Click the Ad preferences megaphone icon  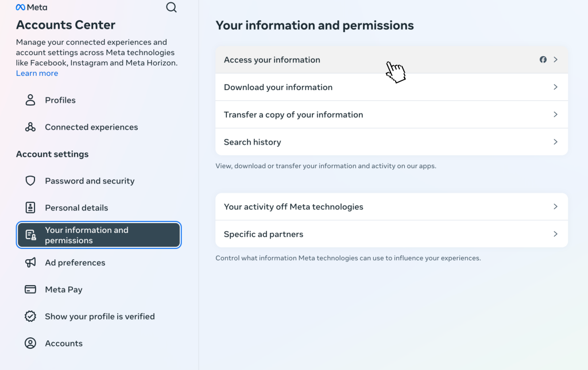30,262
